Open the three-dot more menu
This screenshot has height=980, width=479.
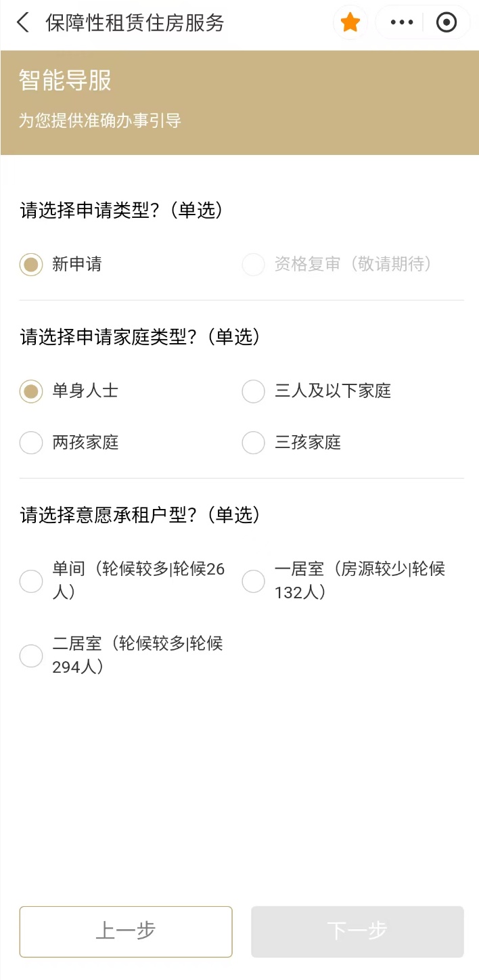tap(402, 23)
